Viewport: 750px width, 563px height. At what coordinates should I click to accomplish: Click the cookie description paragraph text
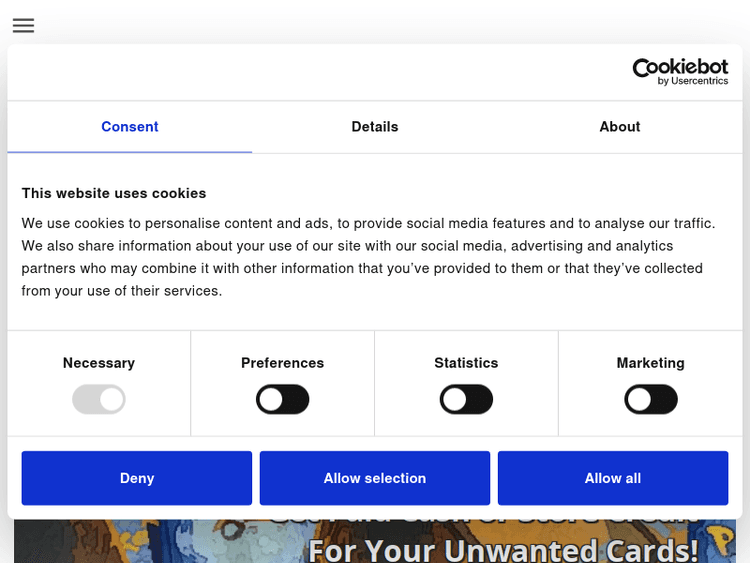(x=368, y=257)
